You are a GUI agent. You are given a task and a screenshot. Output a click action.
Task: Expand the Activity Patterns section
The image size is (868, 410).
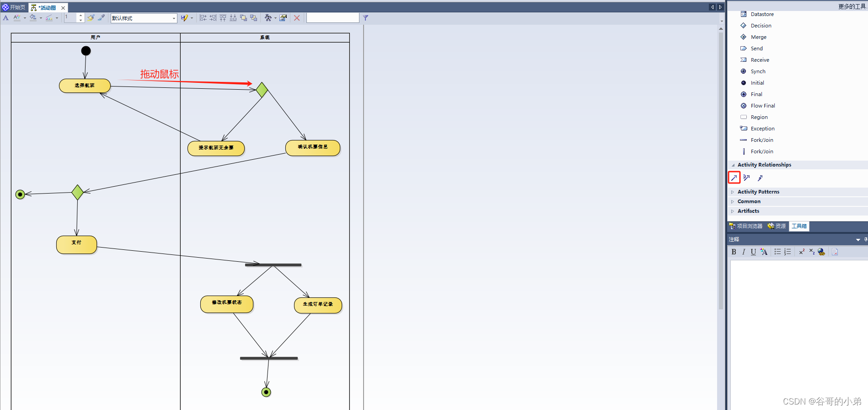[x=733, y=192]
